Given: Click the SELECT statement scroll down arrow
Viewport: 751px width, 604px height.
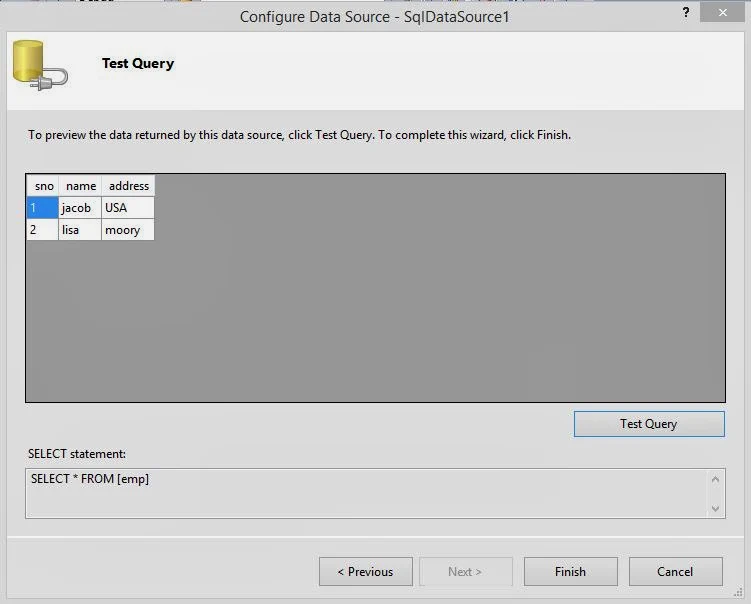Looking at the screenshot, I should point(716,509).
